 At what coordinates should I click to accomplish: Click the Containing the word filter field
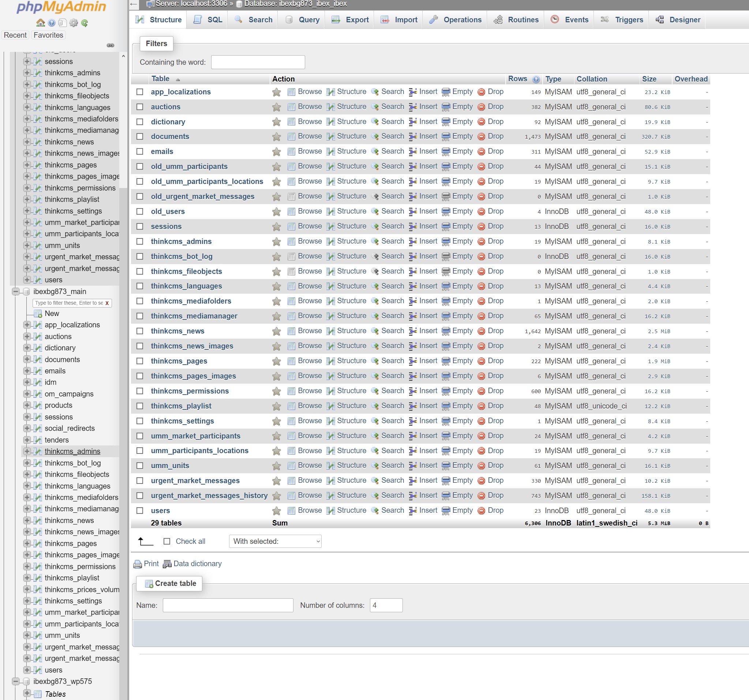pos(258,62)
